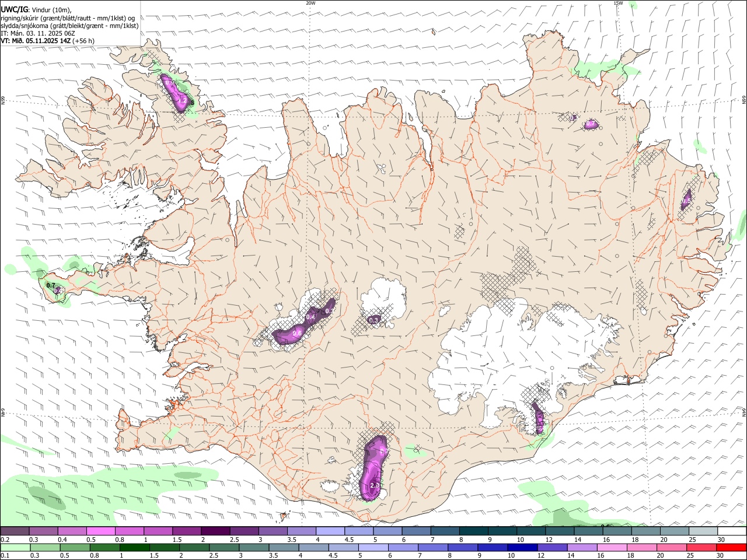Click the white "0.7" label in the northeast
Image resolution: width=747 pixels, height=560 pixels.
click(x=591, y=124)
